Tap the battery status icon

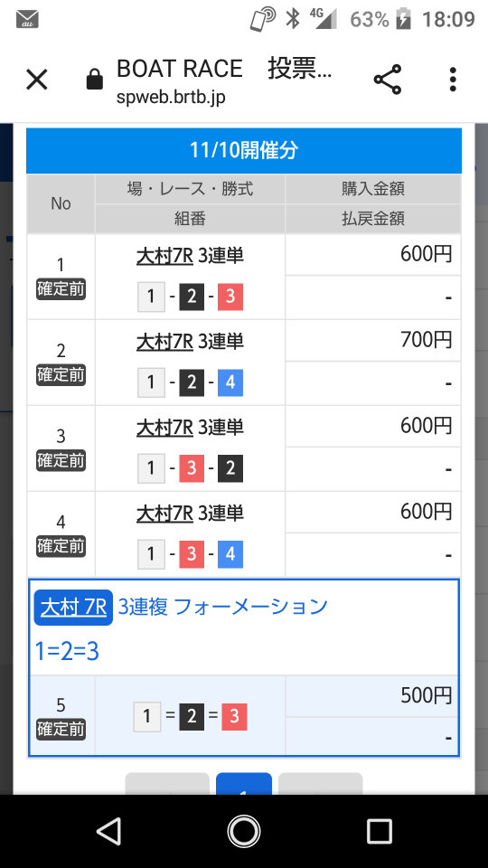point(403,19)
